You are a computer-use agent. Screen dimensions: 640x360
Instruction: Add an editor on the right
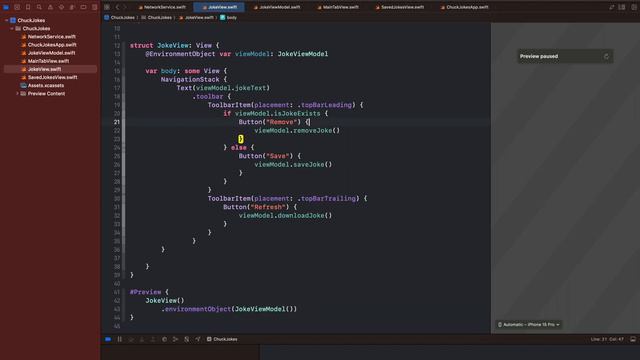[633, 7]
